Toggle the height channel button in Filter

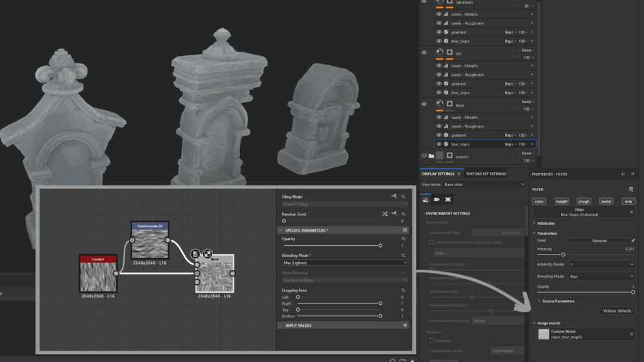tap(562, 201)
